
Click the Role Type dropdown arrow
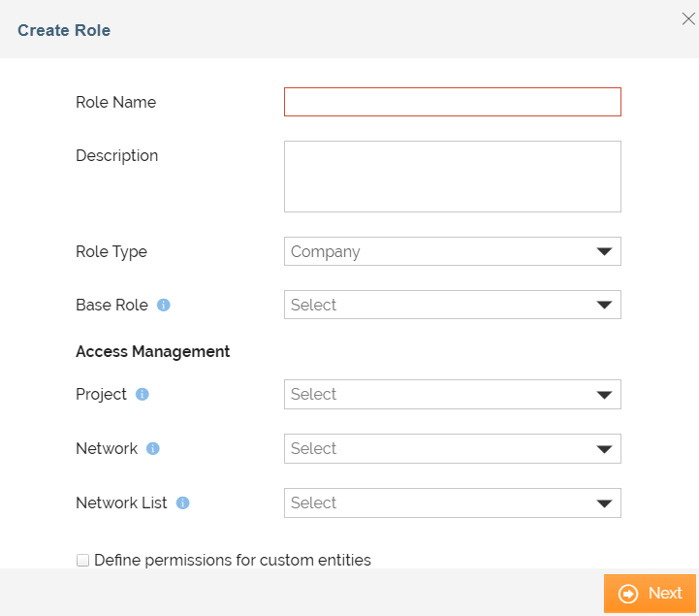click(605, 252)
